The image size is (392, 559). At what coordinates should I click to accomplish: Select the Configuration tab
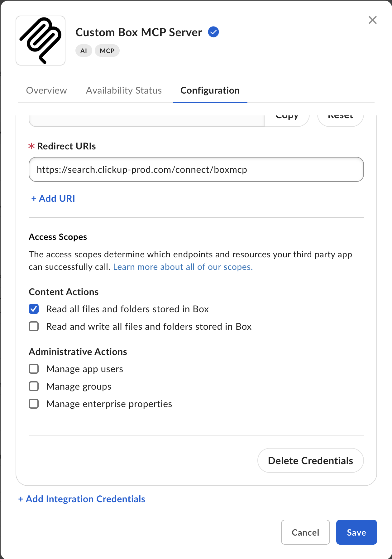[210, 90]
